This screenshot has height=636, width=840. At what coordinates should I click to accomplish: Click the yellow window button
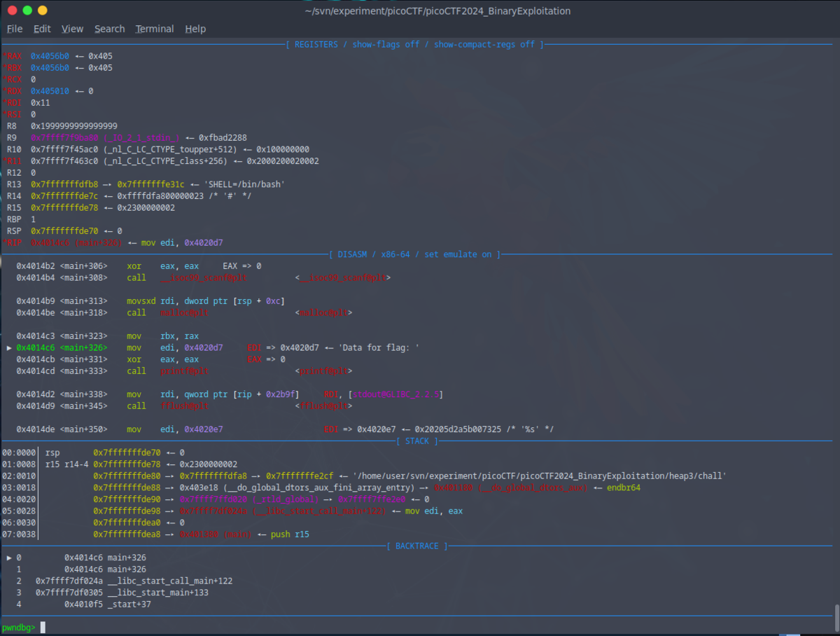[x=43, y=11]
